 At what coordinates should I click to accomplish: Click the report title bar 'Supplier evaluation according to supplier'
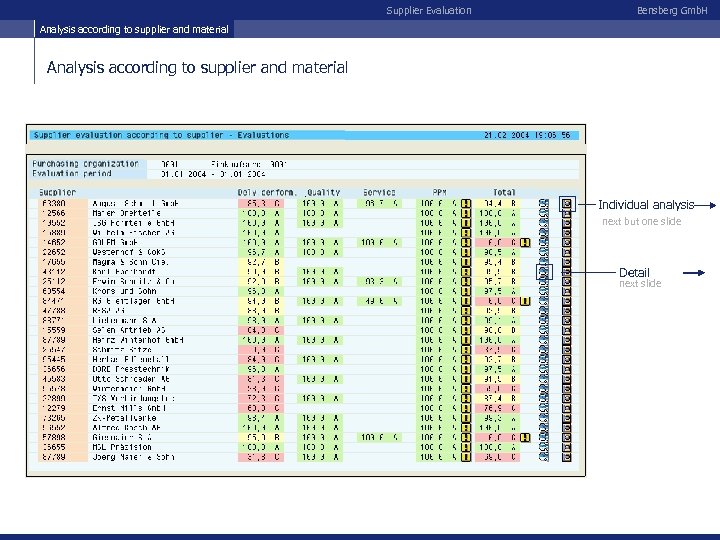coord(304,135)
